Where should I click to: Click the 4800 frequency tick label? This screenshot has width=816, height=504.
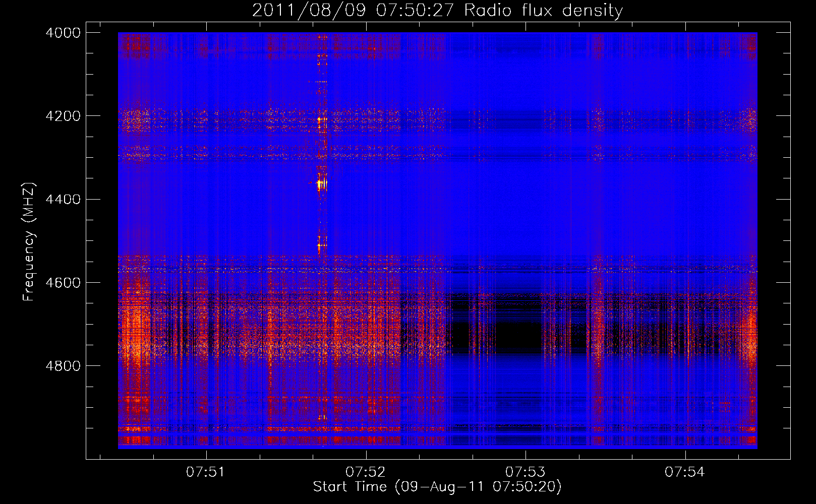63,366
